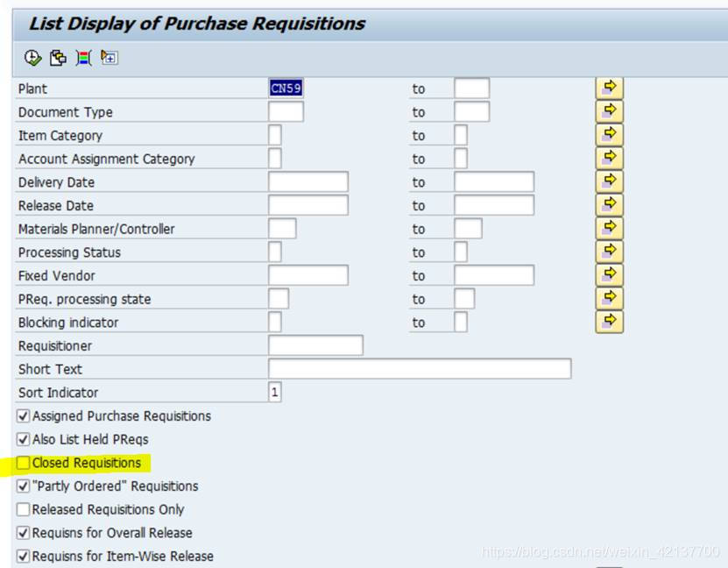Click the Document Type 'to' field
The image size is (728, 568).
(x=471, y=112)
